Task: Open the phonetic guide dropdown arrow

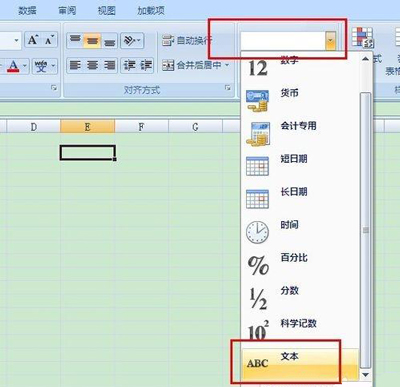Action: [53, 66]
